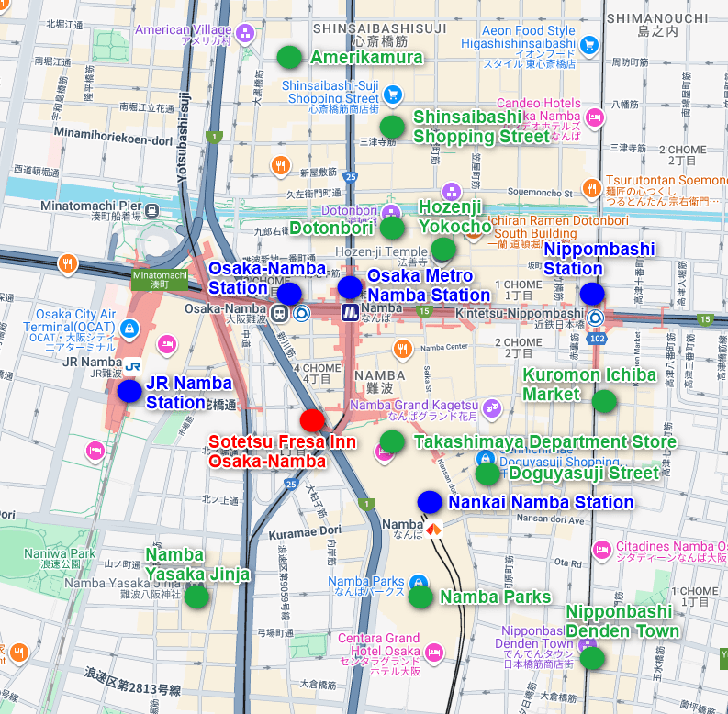Viewport: 728px width, 714px height.
Task: Select the pink hotel pin east of OCAT
Action: coord(167,345)
